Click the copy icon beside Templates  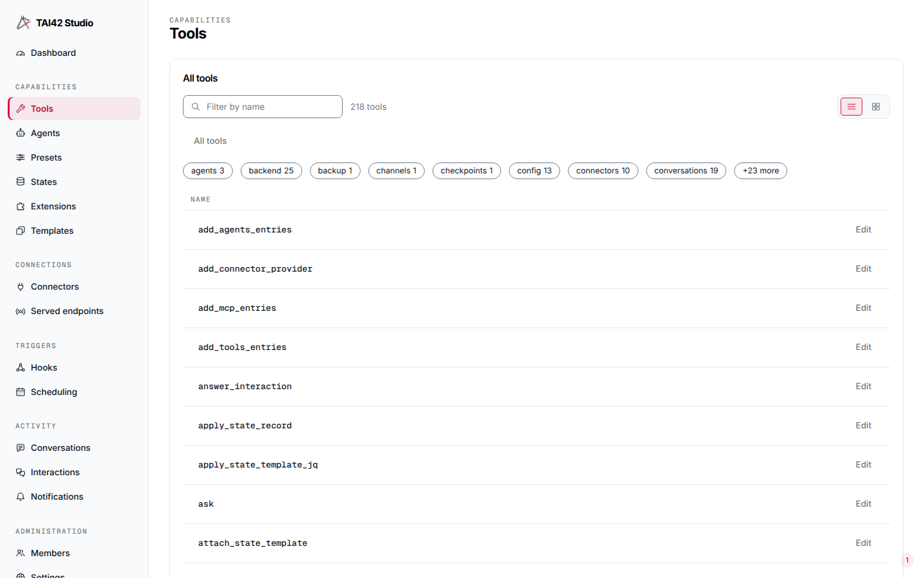click(x=21, y=231)
